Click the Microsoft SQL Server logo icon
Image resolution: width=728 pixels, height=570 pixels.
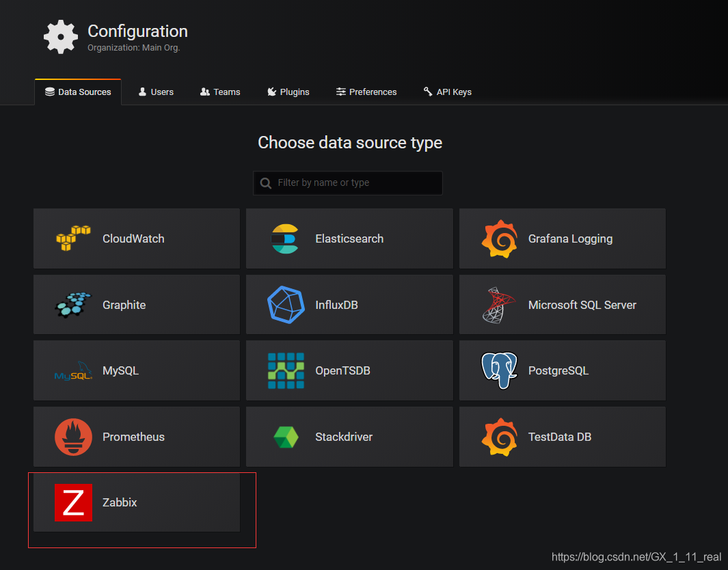[x=498, y=305]
